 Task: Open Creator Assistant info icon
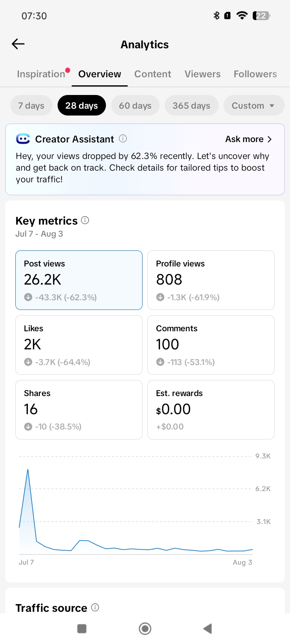(123, 139)
